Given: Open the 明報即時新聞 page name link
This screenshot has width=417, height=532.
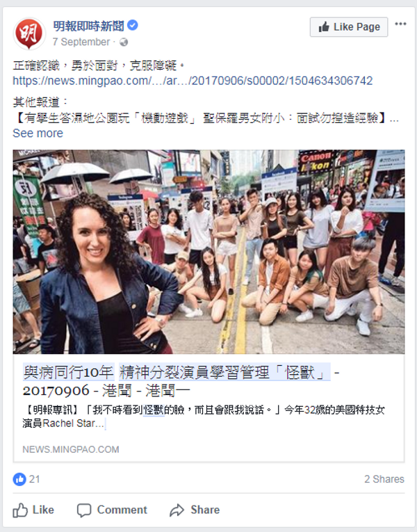Looking at the screenshot, I should [88, 26].
